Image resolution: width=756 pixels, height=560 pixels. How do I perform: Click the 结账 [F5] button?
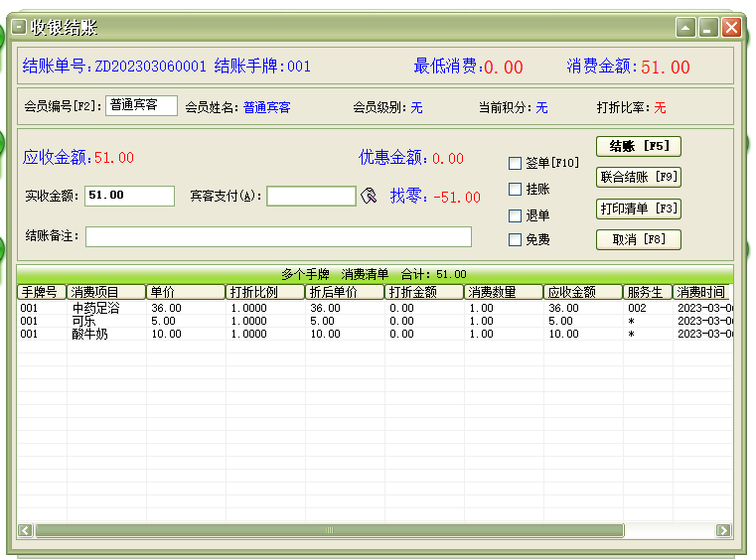point(639,147)
